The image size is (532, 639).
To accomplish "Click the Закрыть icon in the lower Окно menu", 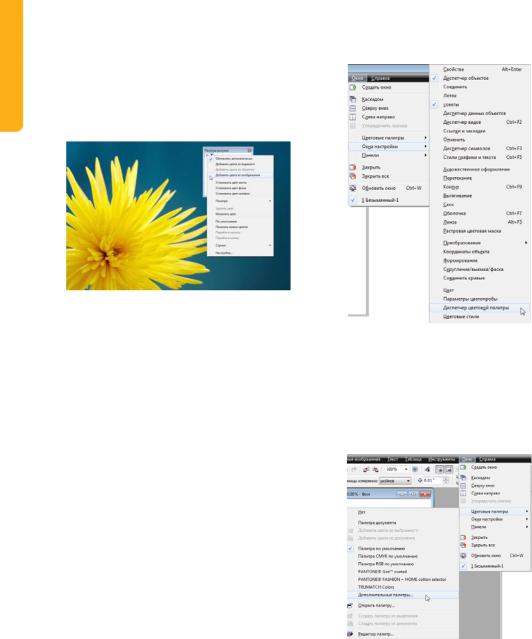I will coord(463,538).
